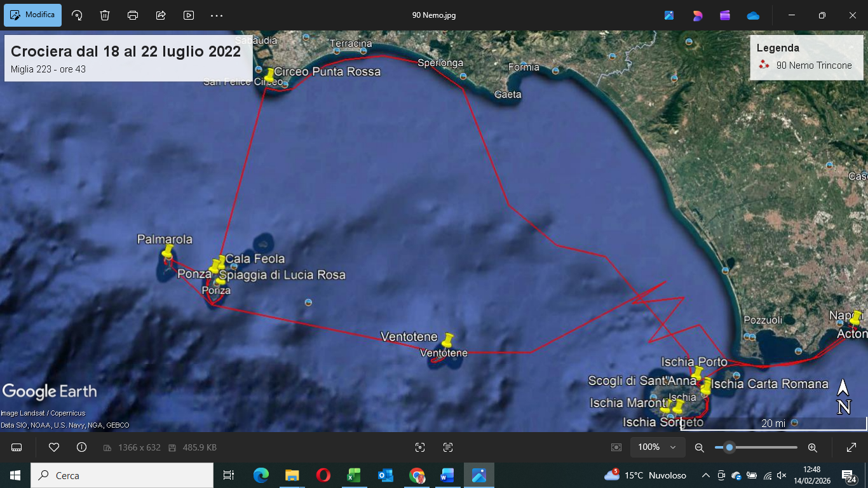Rotate the image with the rotate icon
868x488 pixels.
pyautogui.click(x=77, y=15)
